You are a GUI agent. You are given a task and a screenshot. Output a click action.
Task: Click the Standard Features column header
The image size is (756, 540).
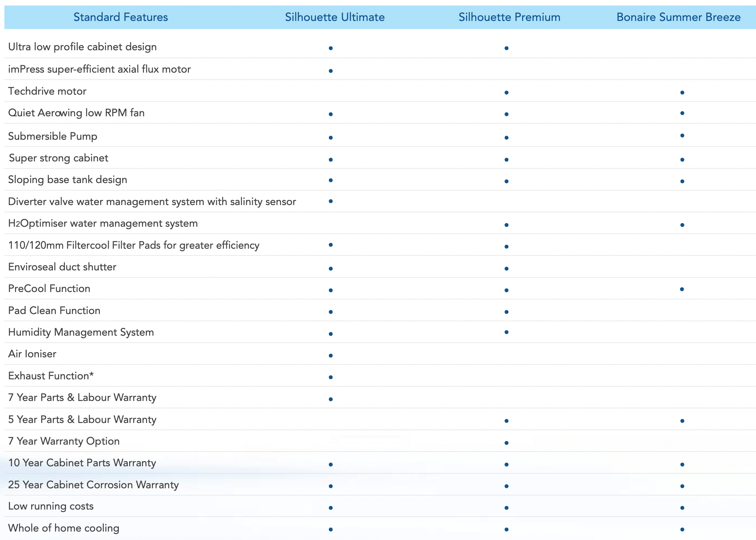(120, 17)
